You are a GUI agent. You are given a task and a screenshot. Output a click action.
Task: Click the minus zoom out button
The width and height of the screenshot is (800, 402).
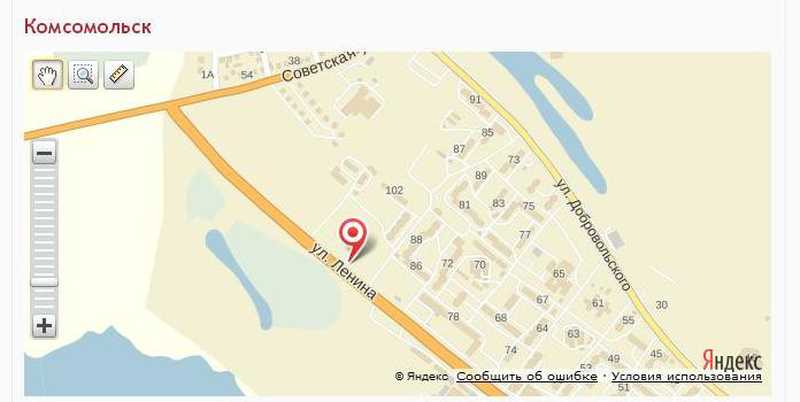coord(44,153)
